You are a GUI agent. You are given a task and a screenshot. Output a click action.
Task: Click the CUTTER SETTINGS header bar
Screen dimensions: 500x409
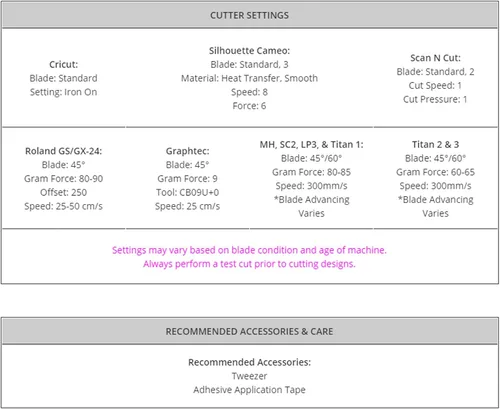coord(250,15)
